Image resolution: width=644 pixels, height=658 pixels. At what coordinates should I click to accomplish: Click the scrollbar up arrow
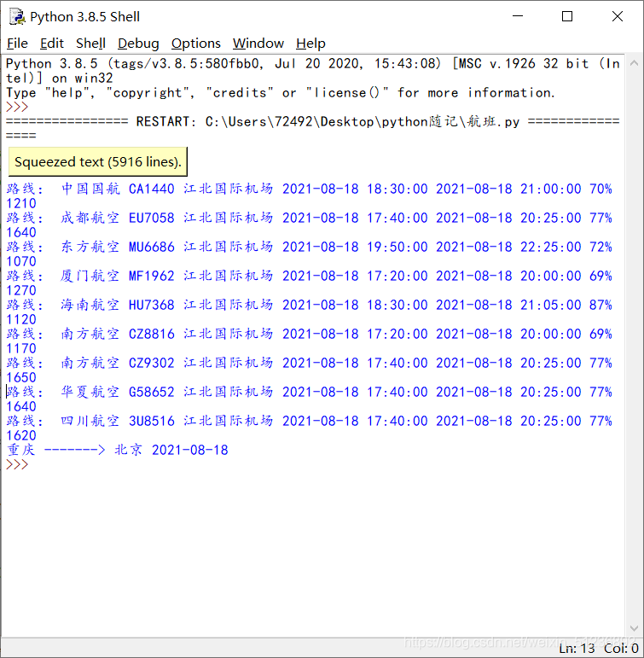coord(635,63)
